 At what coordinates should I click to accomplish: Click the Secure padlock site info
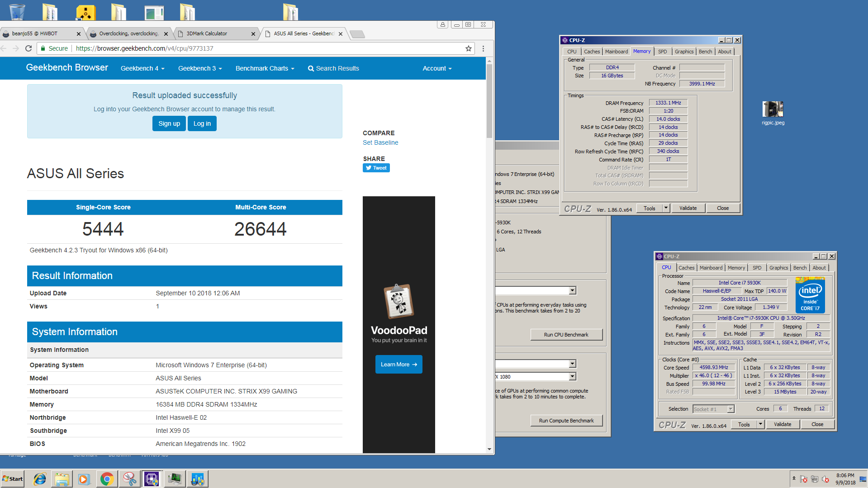(x=54, y=48)
